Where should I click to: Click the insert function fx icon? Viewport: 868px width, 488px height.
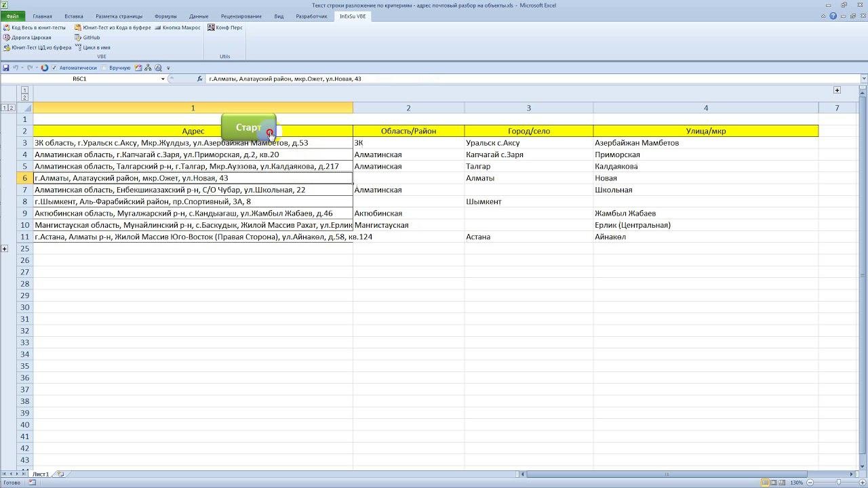pos(199,79)
